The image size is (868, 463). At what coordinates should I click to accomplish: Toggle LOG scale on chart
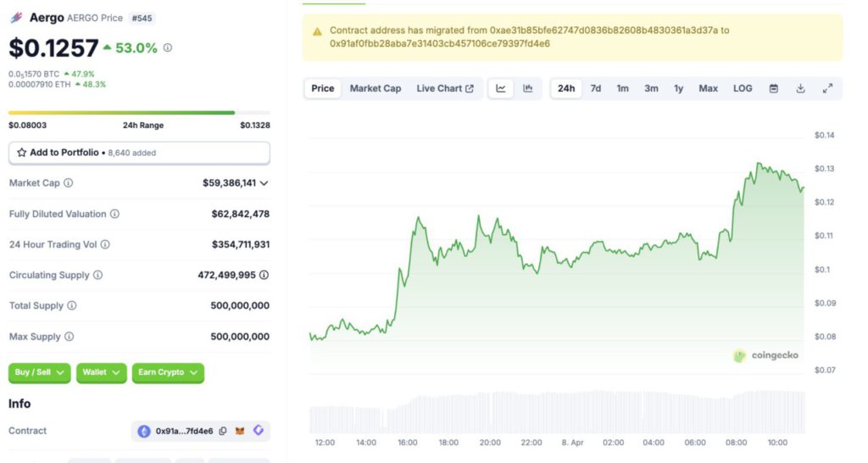tap(743, 88)
